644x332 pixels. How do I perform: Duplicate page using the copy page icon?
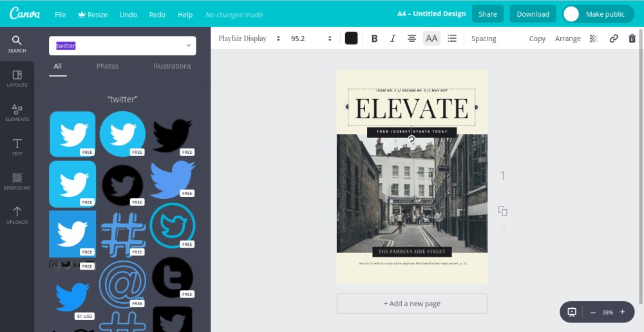[x=502, y=211]
